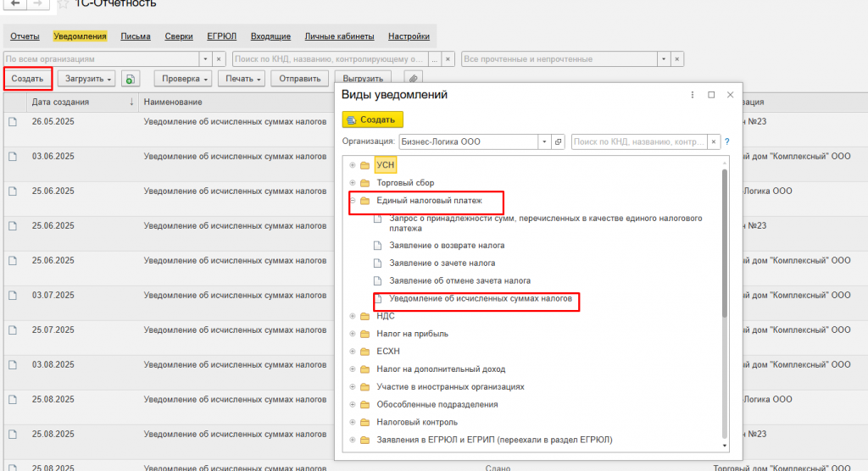
Task: Click page icon of Заявление о возврате налога
Action: coord(377,245)
